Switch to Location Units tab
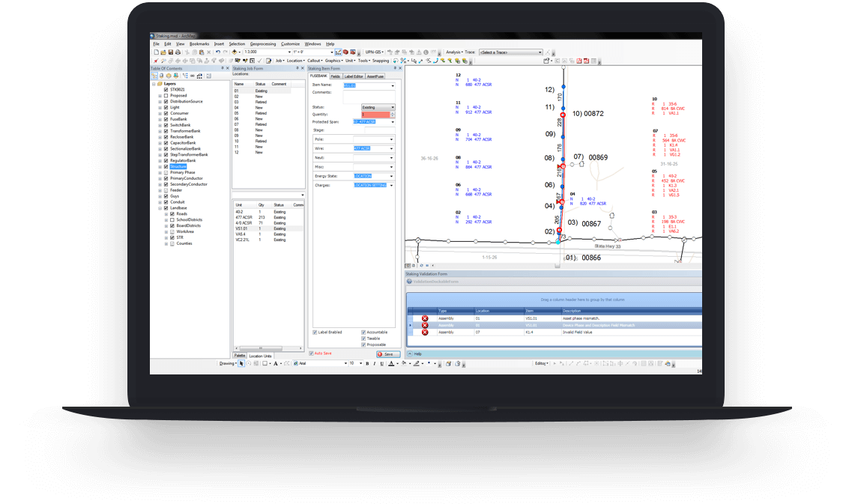852x504 pixels. click(260, 356)
